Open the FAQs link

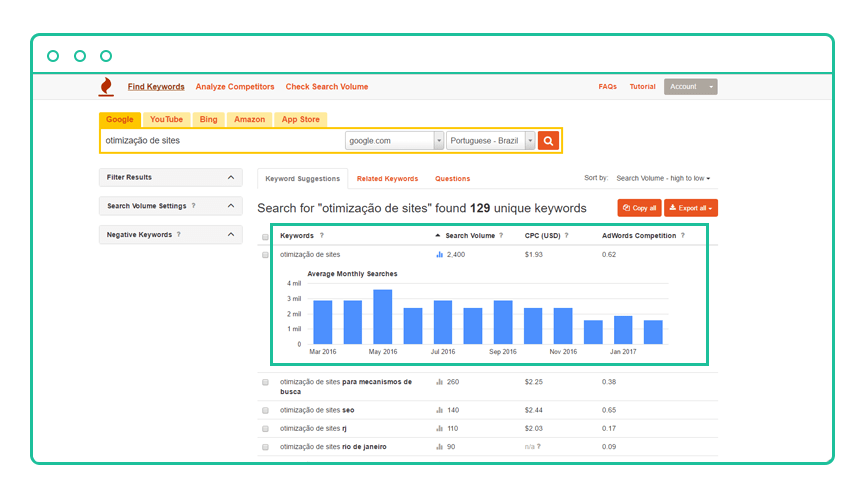(x=608, y=87)
